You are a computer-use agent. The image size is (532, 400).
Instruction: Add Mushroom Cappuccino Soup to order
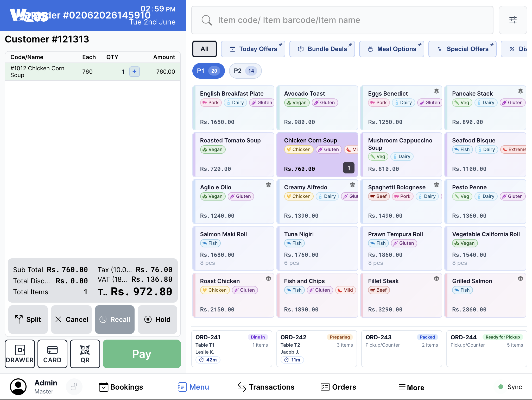[x=401, y=155]
